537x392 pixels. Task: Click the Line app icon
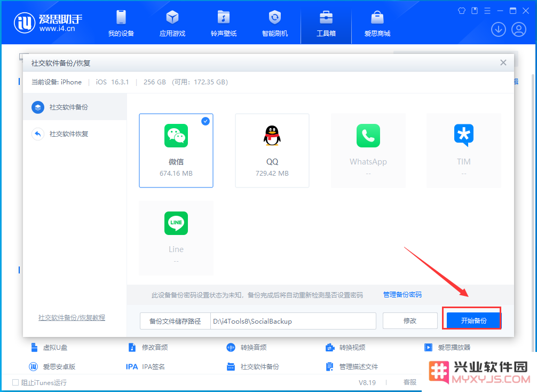coord(176,223)
